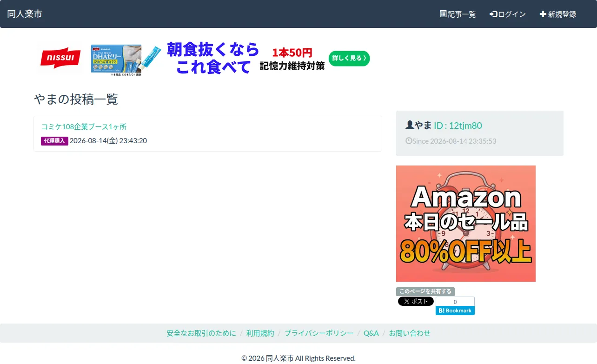Screen dimensions: 597x364
Task: Click the B! Bookmark button
Action: [455, 311]
